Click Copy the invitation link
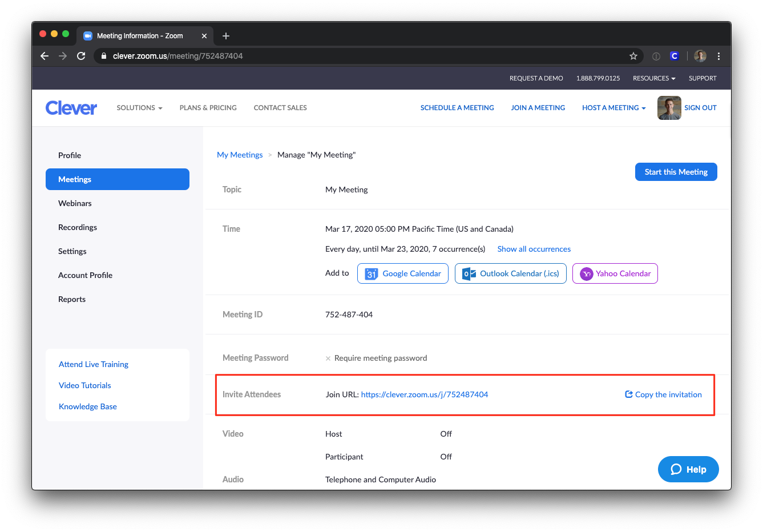763x532 pixels. pos(664,394)
